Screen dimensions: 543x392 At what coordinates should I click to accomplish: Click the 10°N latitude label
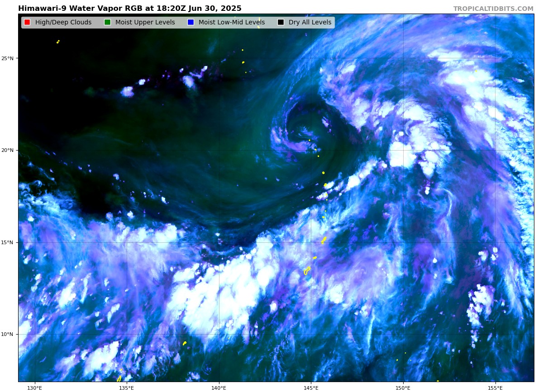[7, 335]
